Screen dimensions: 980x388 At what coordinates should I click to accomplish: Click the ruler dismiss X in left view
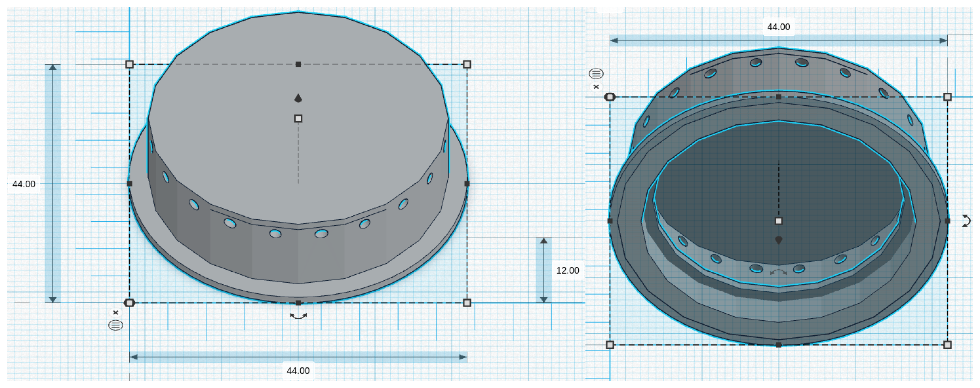(x=116, y=312)
